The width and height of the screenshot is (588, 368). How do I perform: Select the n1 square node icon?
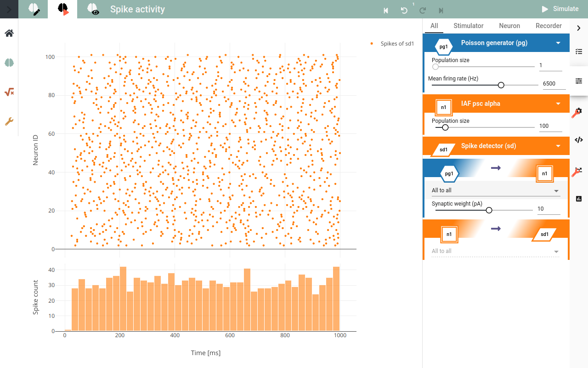click(x=443, y=108)
